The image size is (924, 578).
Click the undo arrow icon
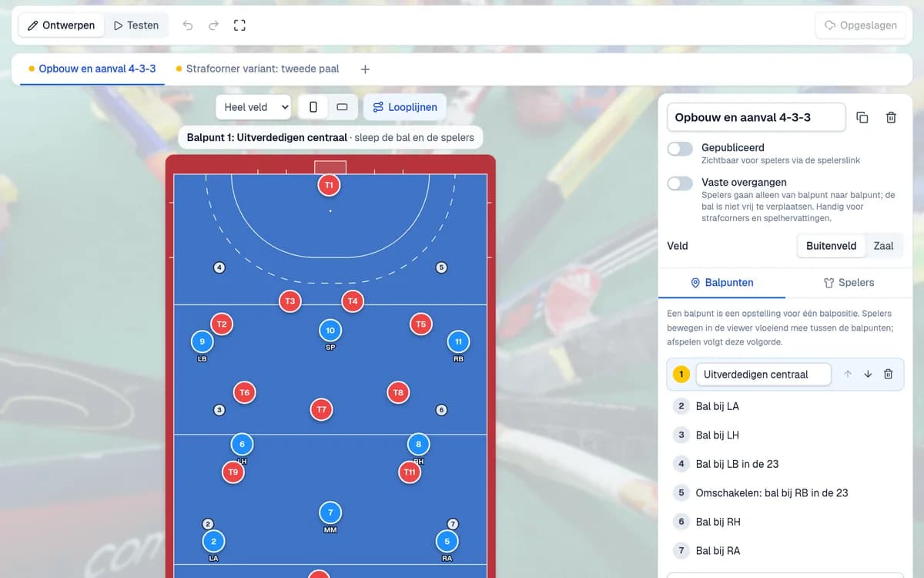tap(188, 25)
